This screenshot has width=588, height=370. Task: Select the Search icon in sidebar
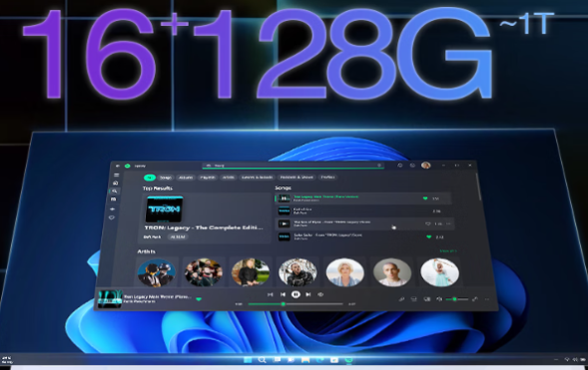pos(115,191)
